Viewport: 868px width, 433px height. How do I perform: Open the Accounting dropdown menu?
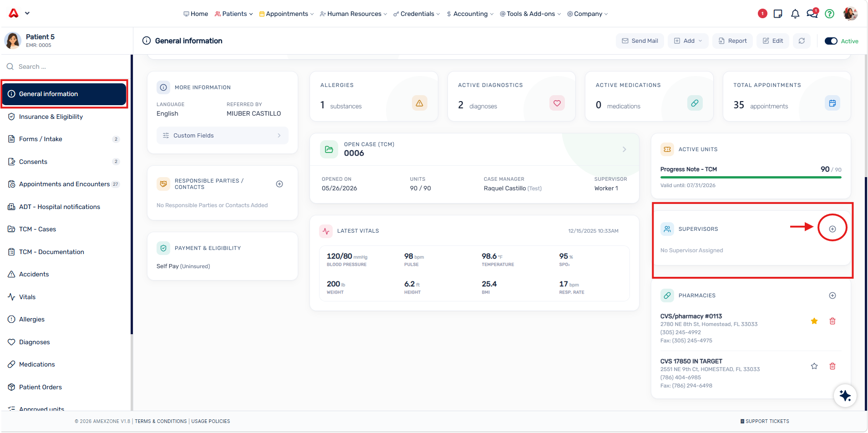(x=470, y=14)
